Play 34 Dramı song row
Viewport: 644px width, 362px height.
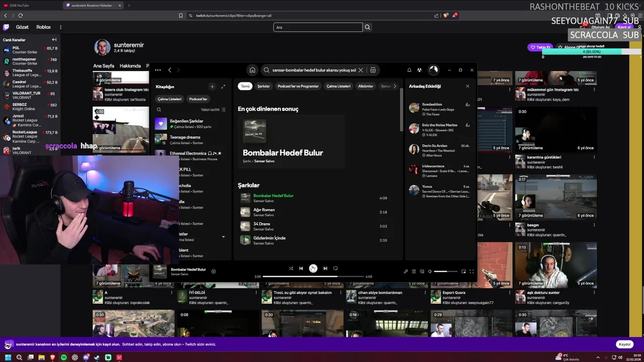point(316,226)
